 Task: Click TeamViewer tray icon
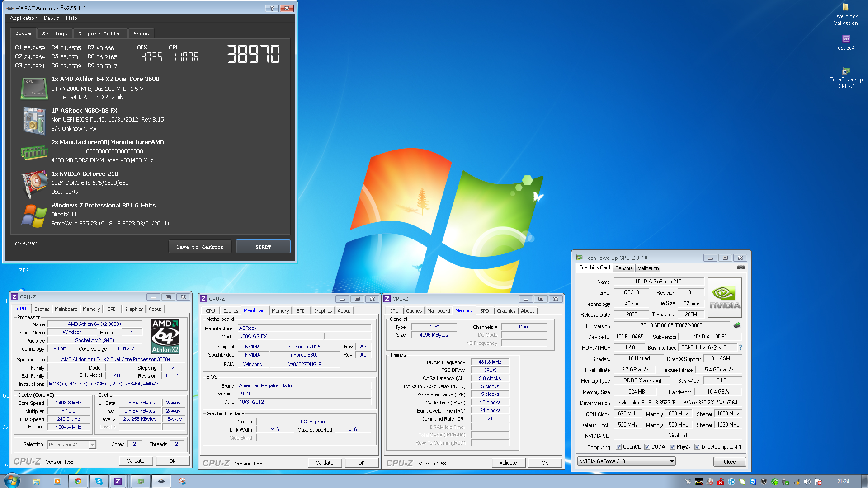pos(753,482)
